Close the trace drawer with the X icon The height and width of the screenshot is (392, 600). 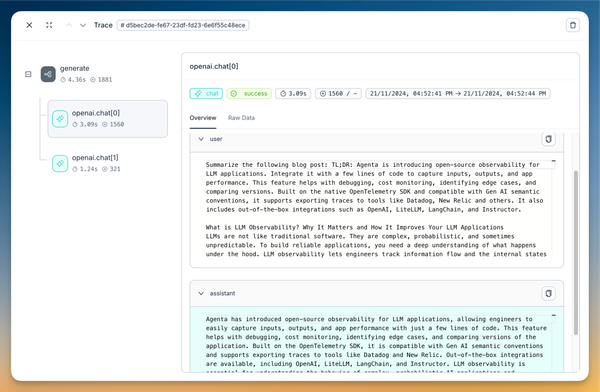click(29, 25)
